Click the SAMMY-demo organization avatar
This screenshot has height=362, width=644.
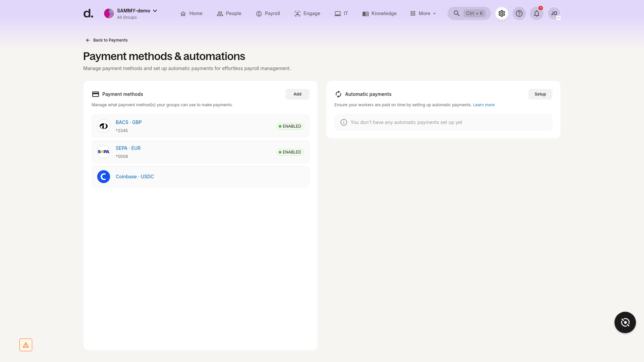109,13
